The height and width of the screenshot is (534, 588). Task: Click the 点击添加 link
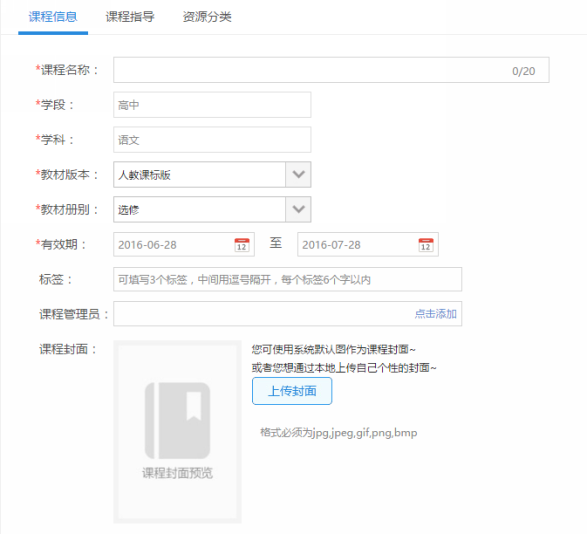tap(435, 314)
